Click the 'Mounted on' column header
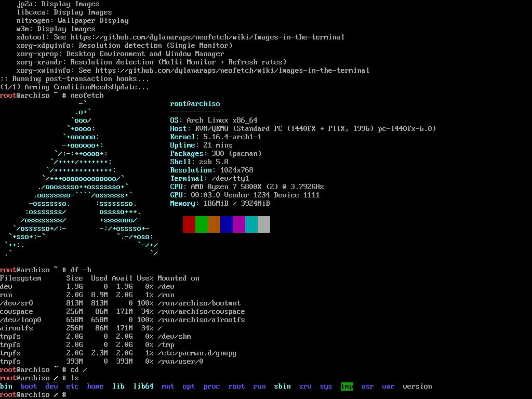This screenshot has width=532, height=399. point(179,278)
